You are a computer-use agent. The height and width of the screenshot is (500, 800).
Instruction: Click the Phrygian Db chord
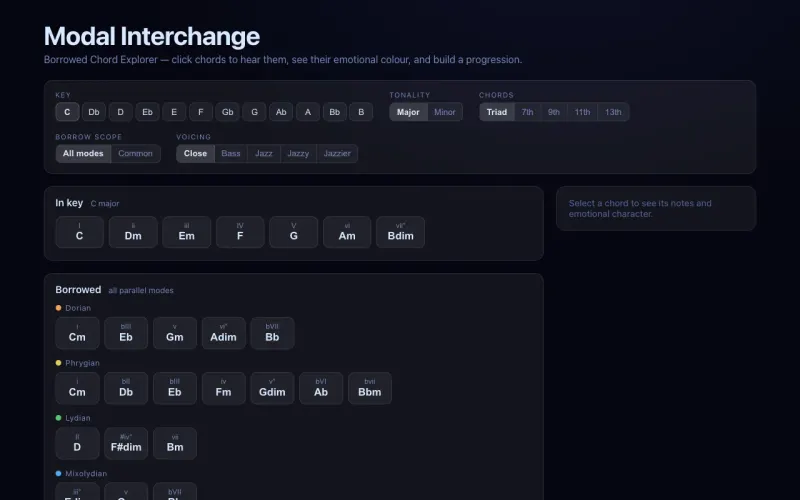126,388
